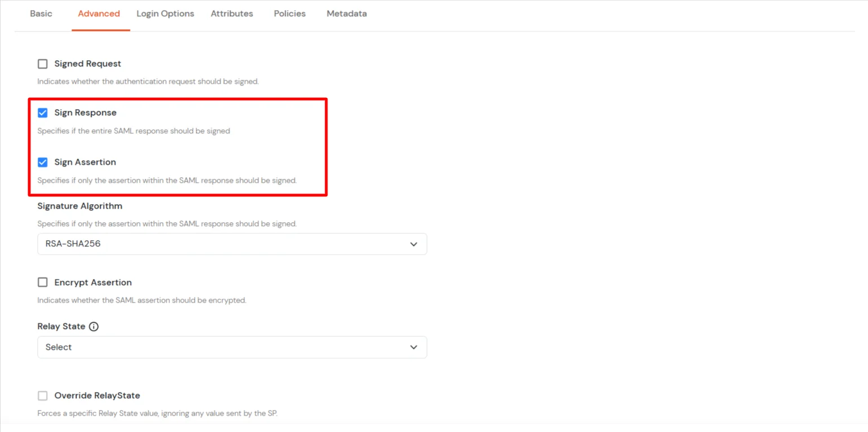Viewport: 868px width, 432px height.
Task: Open the Metadata tab
Action: coord(346,13)
